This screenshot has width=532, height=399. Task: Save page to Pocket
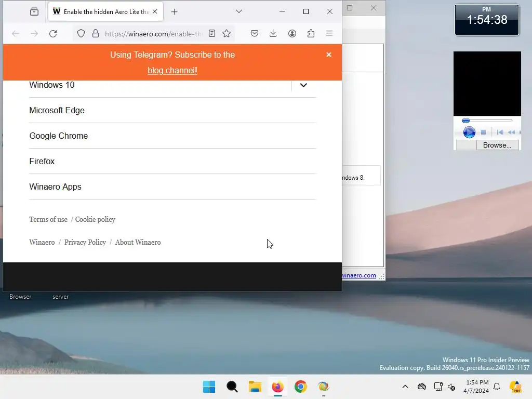pyautogui.click(x=255, y=33)
